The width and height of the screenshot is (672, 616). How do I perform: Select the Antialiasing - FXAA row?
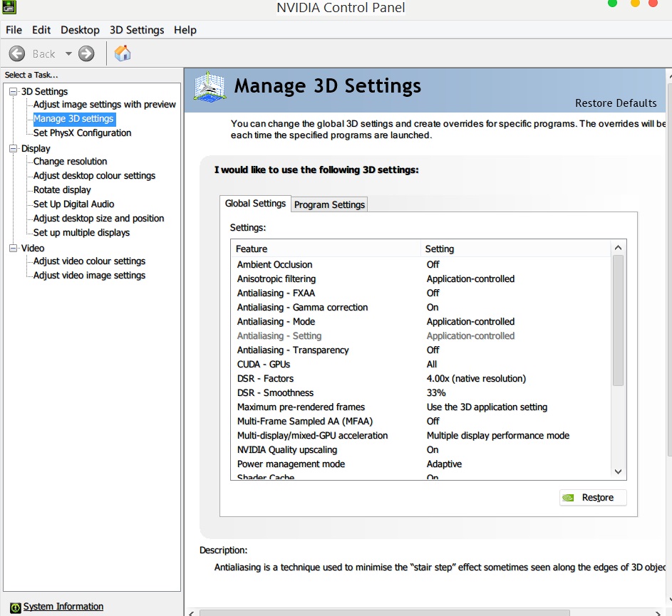(422, 293)
